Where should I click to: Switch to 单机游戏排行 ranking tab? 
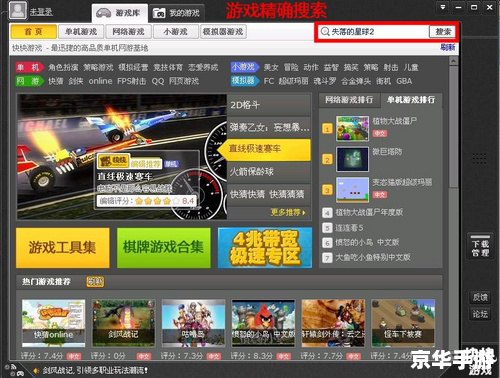click(x=411, y=100)
